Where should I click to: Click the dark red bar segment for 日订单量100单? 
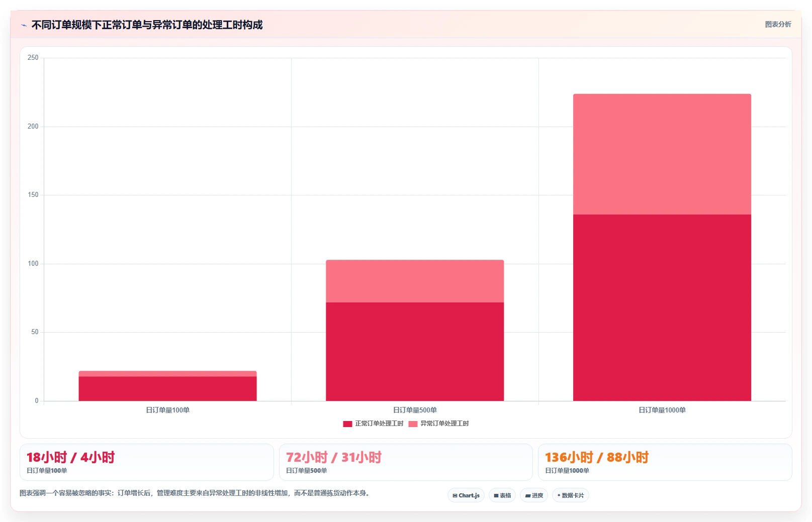click(167, 388)
